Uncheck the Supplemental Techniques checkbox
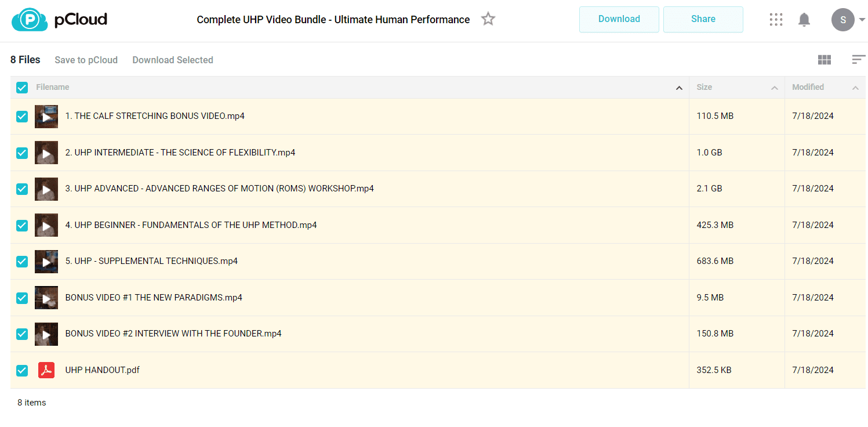 tap(22, 262)
